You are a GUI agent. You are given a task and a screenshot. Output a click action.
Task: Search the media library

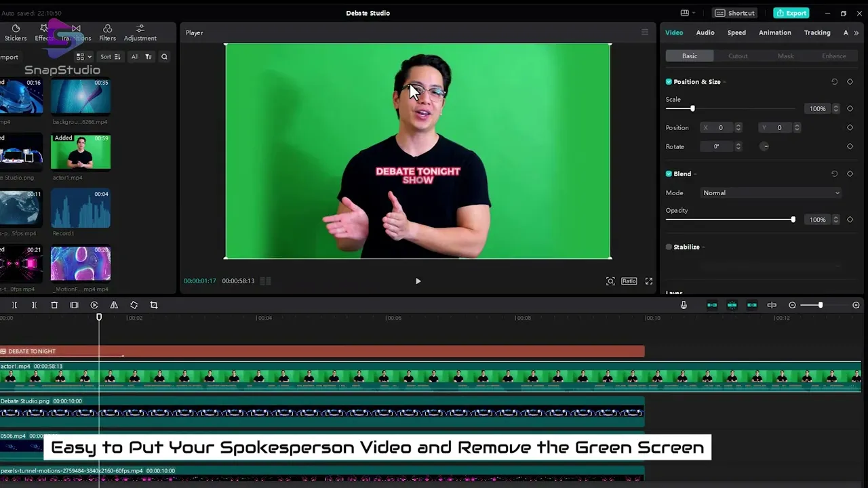pyautogui.click(x=164, y=57)
